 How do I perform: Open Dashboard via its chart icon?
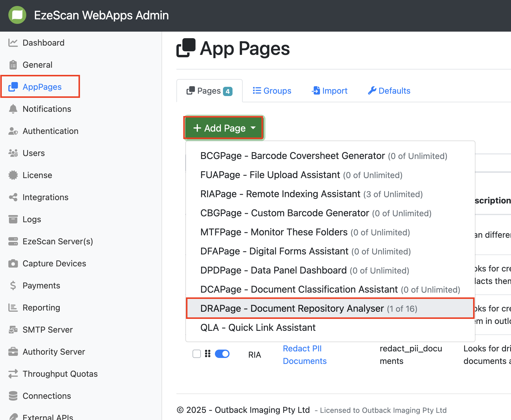pyautogui.click(x=13, y=43)
